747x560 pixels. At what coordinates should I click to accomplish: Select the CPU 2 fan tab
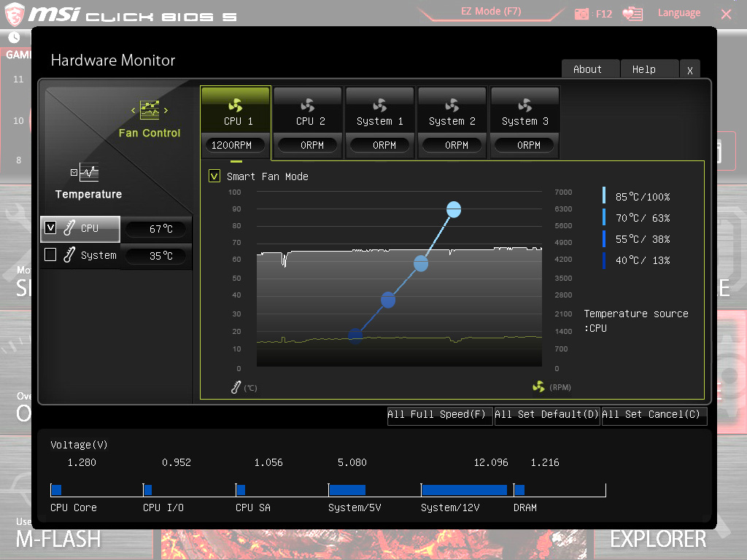click(x=308, y=122)
